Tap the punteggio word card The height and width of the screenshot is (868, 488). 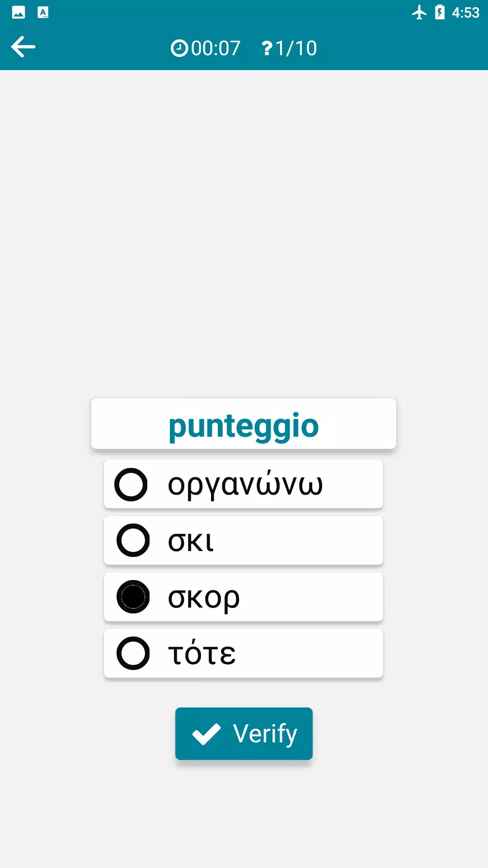pos(244,424)
